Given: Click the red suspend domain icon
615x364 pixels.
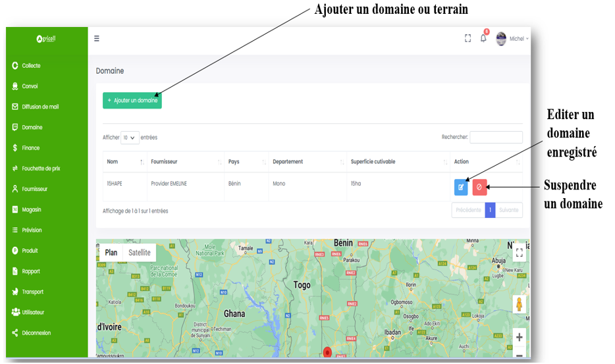Looking at the screenshot, I should click(x=479, y=187).
